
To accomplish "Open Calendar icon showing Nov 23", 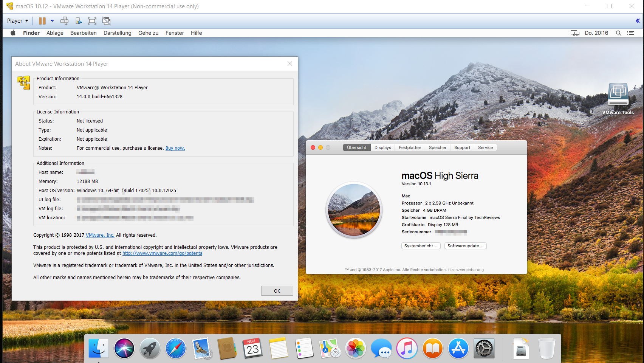I will click(253, 348).
